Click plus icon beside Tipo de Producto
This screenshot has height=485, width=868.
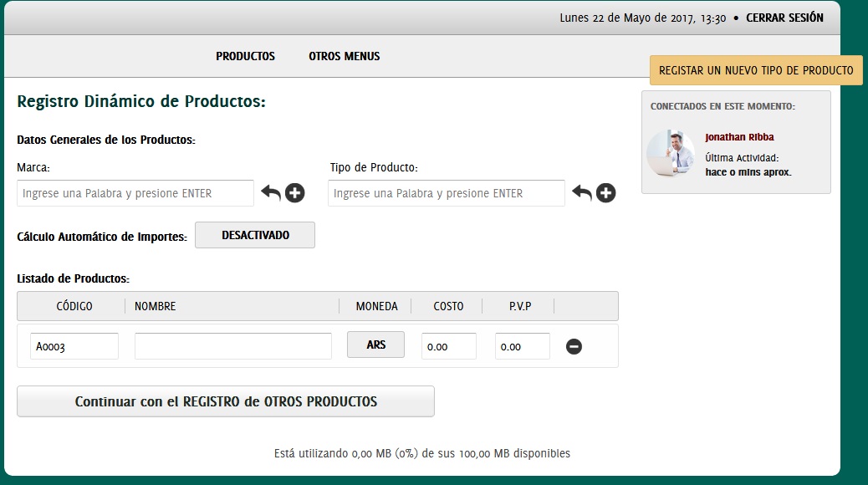coord(606,193)
